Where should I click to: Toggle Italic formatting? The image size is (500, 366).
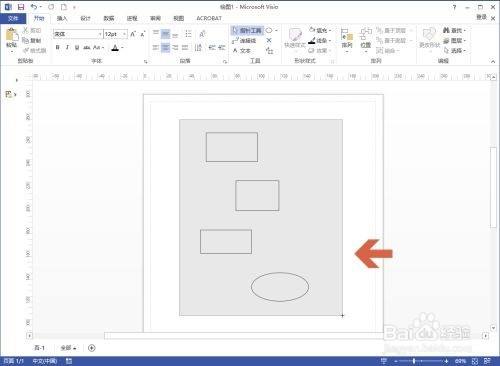[67, 48]
